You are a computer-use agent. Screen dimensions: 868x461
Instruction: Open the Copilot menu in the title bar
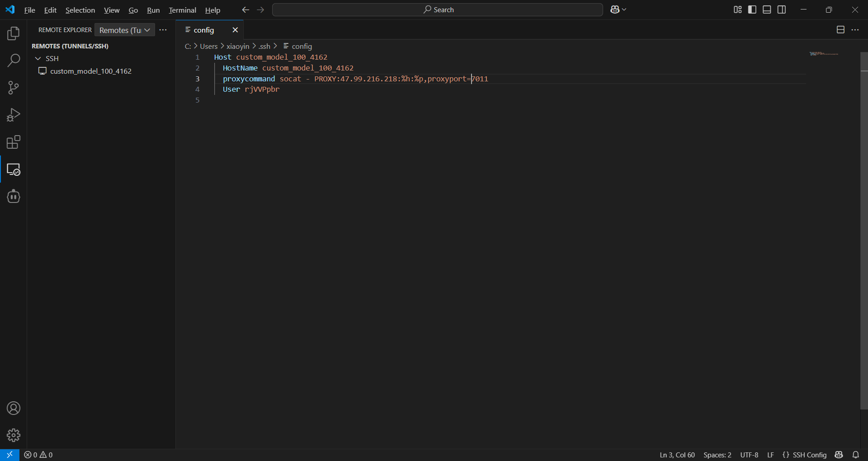[x=618, y=9]
